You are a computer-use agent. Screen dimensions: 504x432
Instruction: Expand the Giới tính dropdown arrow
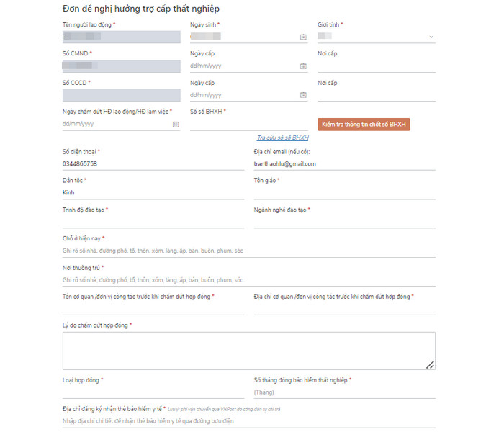431,37
